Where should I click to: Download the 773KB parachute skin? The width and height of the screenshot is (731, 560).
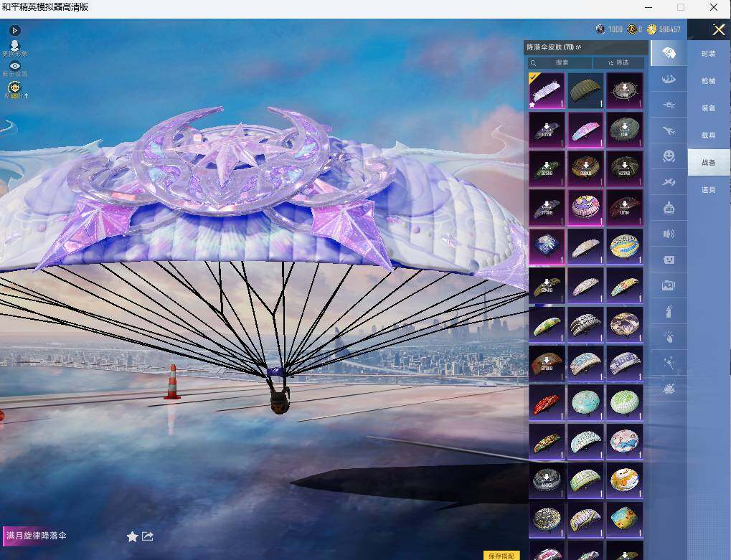547,208
